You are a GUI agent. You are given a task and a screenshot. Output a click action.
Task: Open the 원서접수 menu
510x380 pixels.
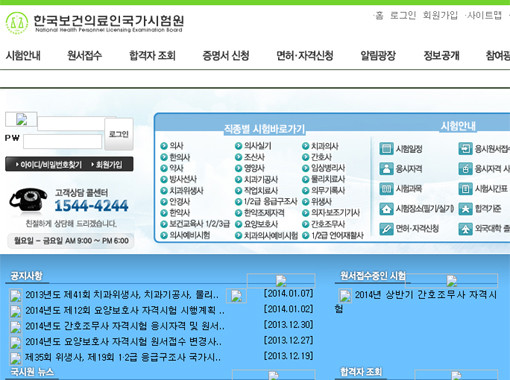(84, 55)
